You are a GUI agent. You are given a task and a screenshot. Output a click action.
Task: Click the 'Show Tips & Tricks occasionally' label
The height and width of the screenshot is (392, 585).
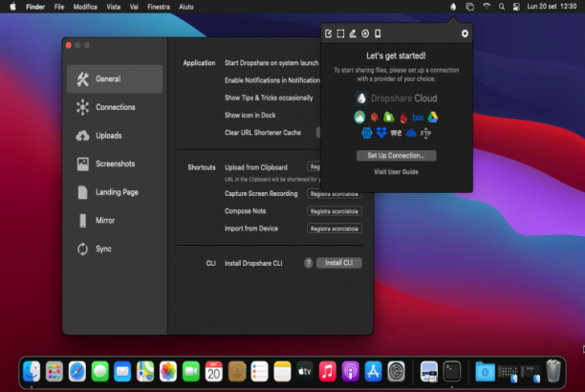[x=269, y=98]
